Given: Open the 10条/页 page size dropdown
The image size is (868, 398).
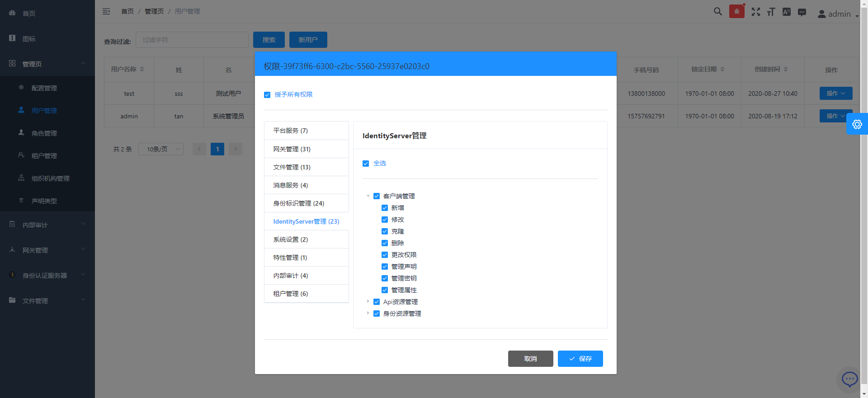Looking at the screenshot, I should pos(160,149).
